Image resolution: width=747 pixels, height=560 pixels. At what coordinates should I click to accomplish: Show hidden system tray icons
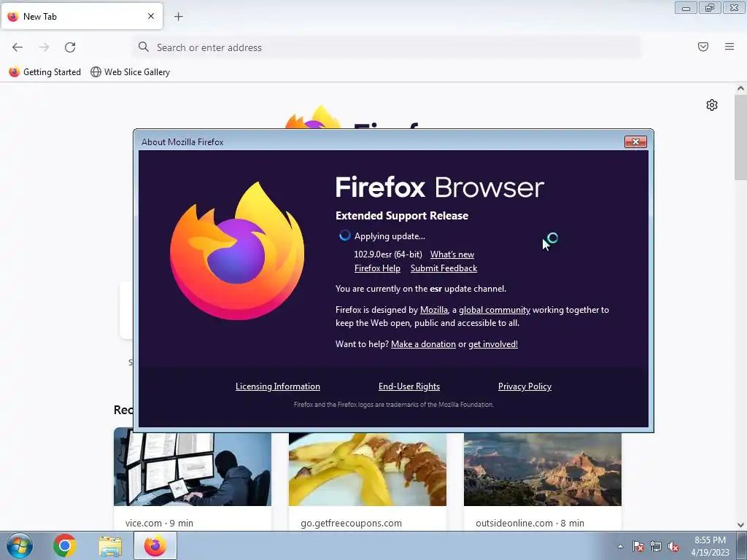click(x=620, y=546)
